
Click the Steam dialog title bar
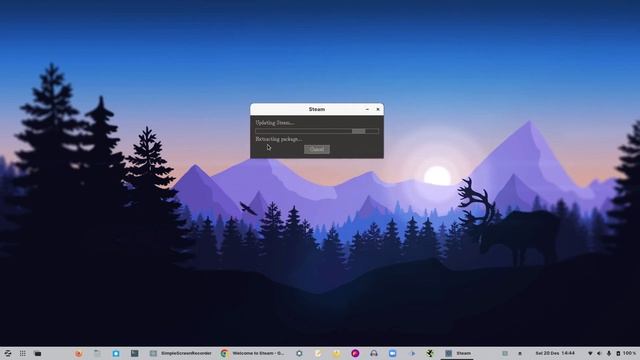click(x=317, y=109)
